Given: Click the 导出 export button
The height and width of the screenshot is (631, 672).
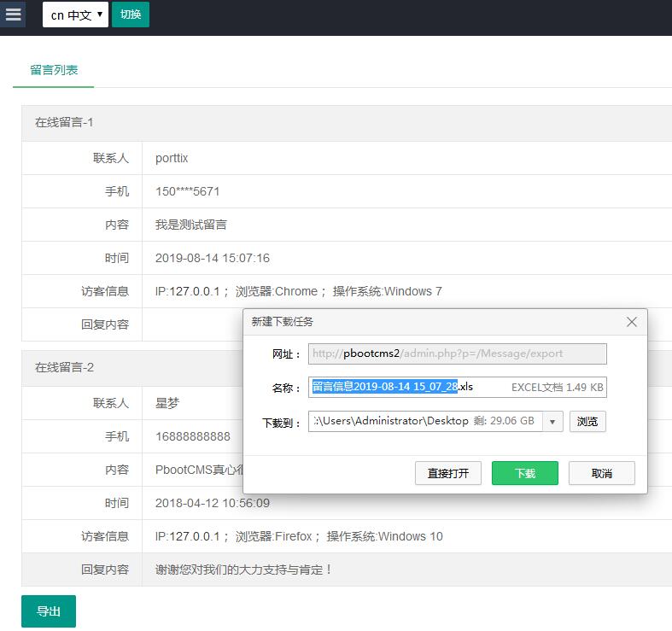Looking at the screenshot, I should click(49, 611).
